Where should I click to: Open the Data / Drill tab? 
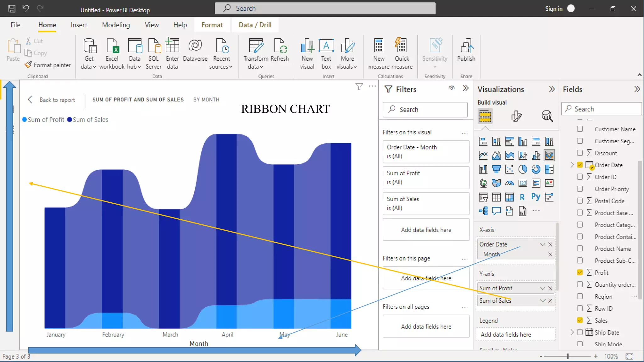tap(255, 25)
